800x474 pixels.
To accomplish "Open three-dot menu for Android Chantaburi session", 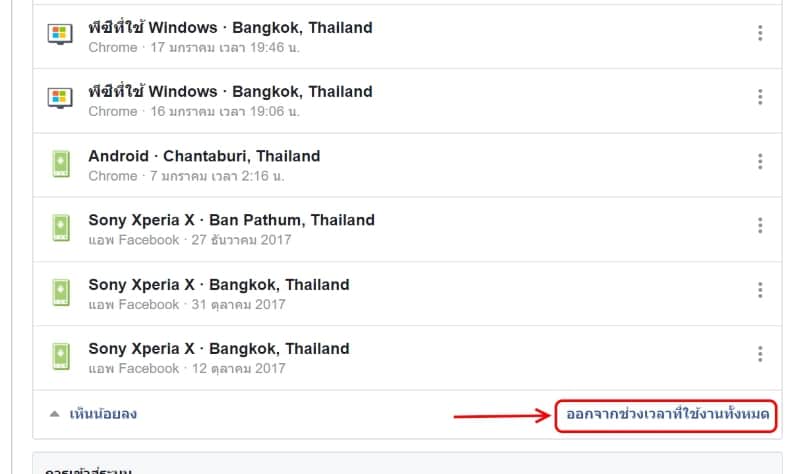I will [x=760, y=162].
